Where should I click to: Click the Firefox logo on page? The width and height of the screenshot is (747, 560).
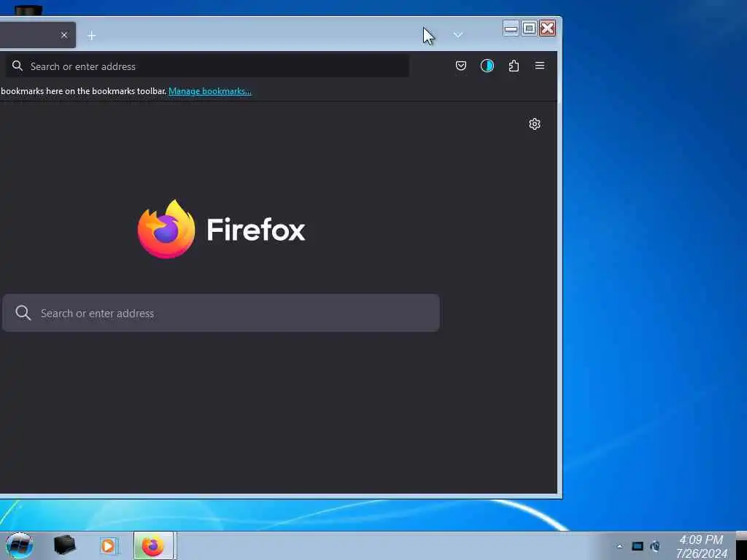pyautogui.click(x=166, y=229)
